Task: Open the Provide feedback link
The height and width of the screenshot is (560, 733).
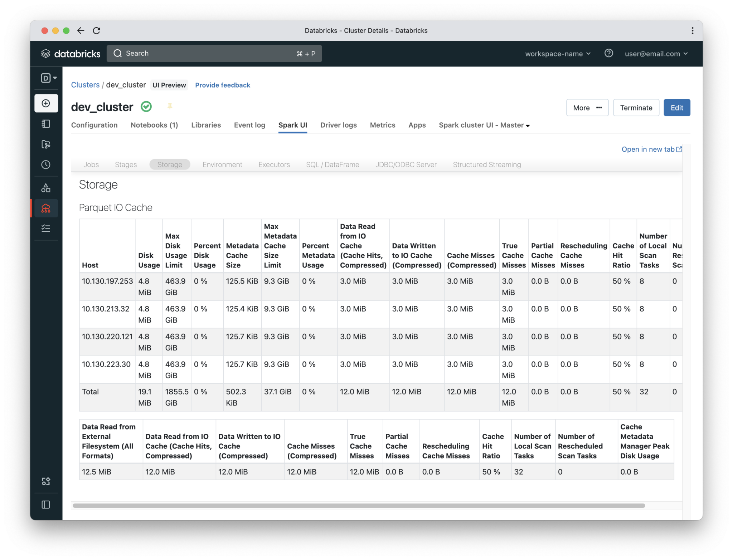Action: 223,85
